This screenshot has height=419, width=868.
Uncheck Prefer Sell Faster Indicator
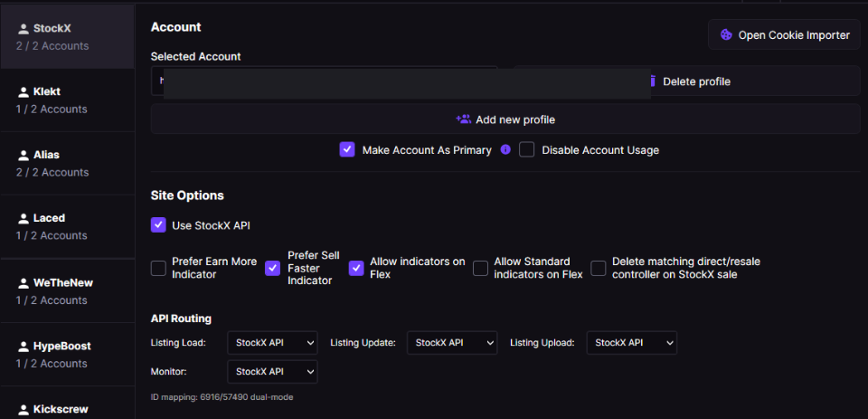(272, 268)
